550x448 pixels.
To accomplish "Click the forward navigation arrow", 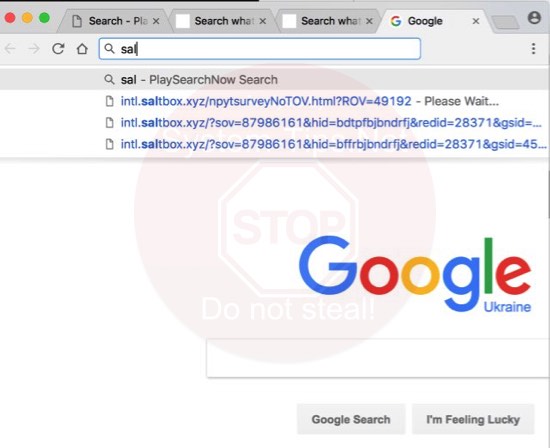I will coord(34,49).
